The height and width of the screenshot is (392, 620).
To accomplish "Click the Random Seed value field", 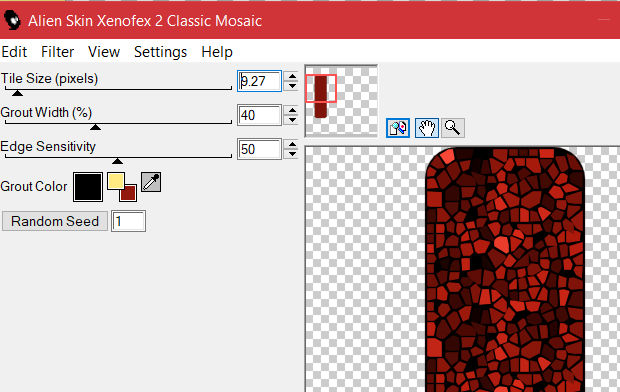I will (129, 221).
